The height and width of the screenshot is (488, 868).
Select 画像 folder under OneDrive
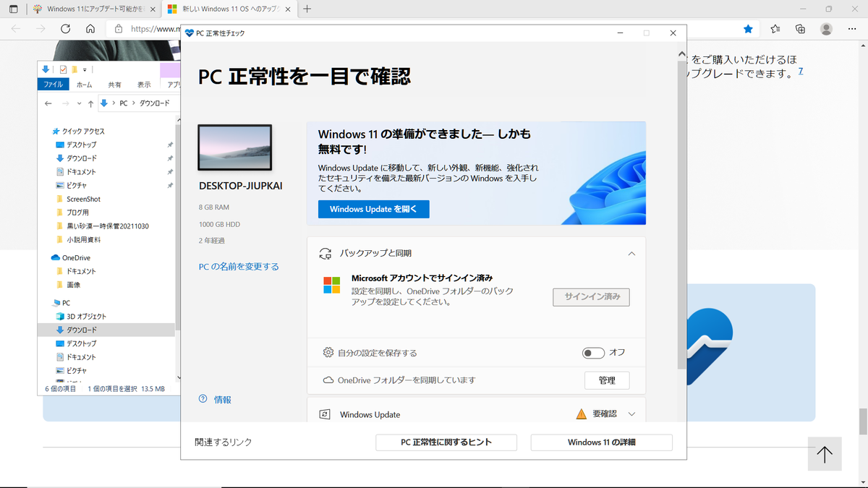point(73,285)
